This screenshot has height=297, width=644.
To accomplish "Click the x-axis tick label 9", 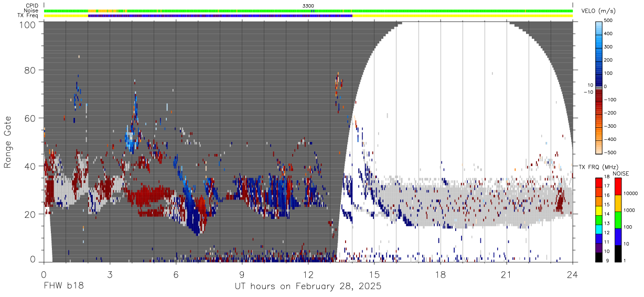I will tap(242, 273).
